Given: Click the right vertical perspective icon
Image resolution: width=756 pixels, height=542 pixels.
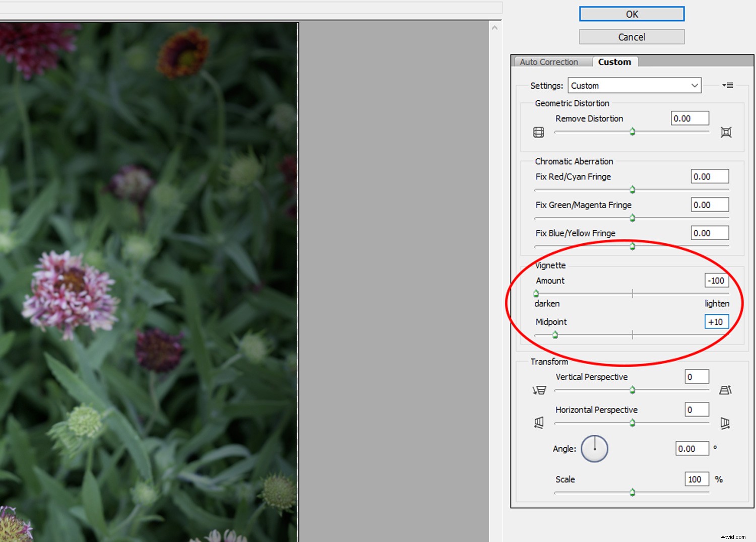Looking at the screenshot, I should pos(725,390).
